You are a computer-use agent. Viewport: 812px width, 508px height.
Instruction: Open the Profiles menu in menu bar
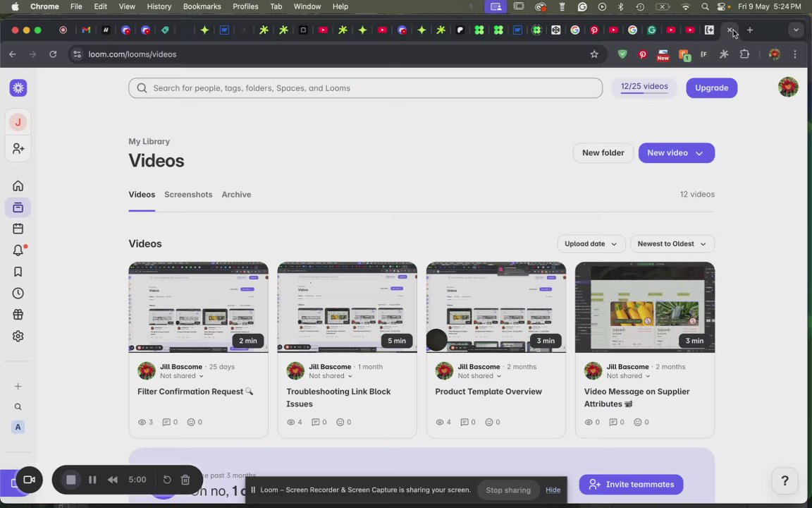245,6
